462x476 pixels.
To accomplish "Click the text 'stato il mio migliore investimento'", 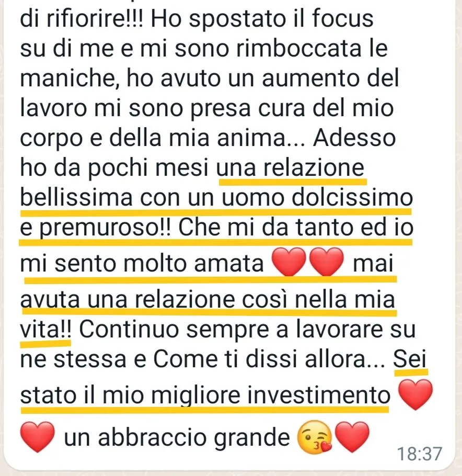I will pyautogui.click(x=205, y=395).
